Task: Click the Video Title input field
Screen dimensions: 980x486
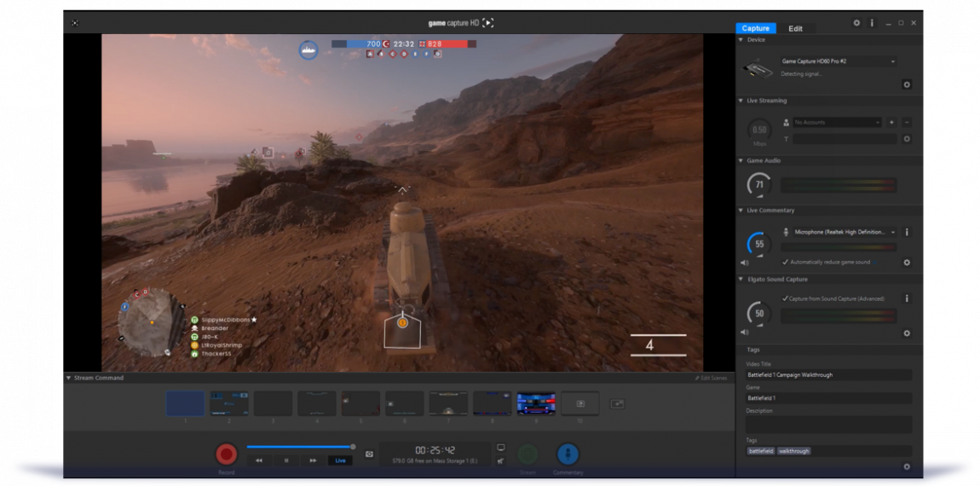Action: 829,374
